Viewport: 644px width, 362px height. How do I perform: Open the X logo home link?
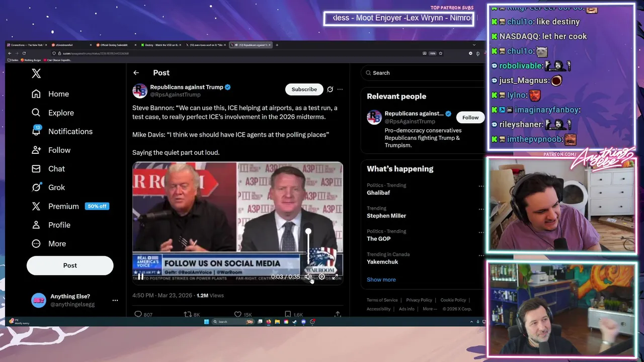36,73
